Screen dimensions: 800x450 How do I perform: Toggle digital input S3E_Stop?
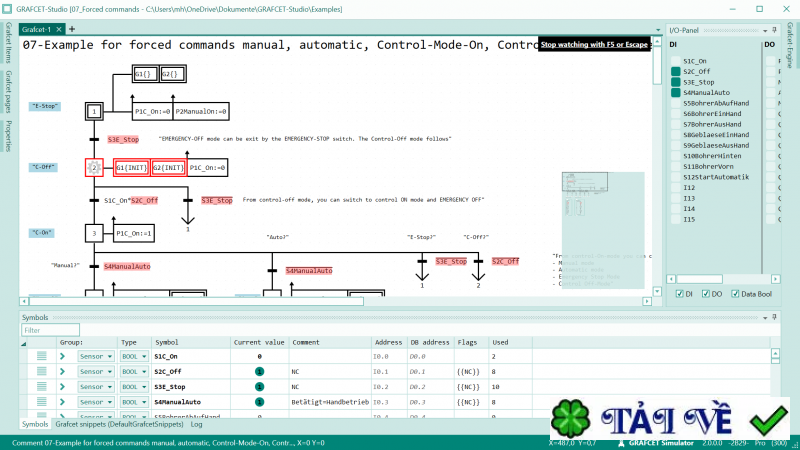676,82
